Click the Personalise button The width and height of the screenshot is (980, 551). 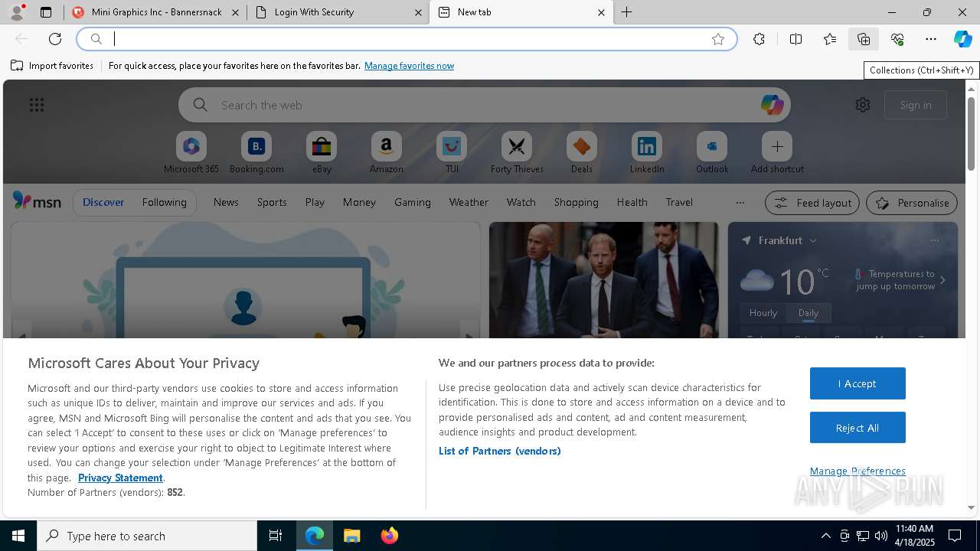pos(912,203)
